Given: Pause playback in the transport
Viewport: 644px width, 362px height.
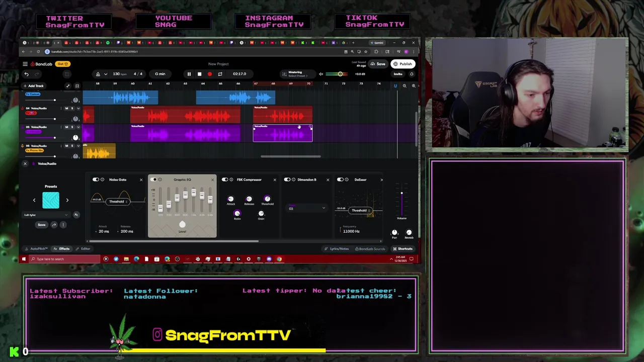Looking at the screenshot, I should tap(189, 74).
